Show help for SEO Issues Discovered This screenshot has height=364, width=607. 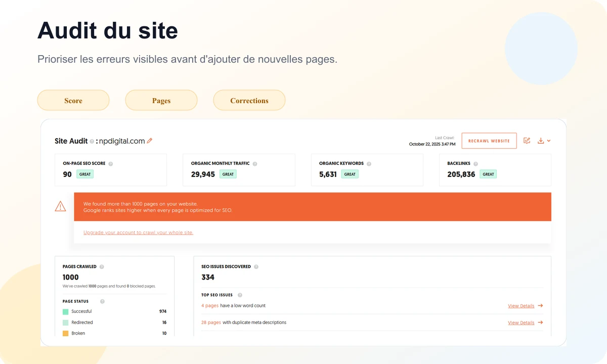[x=256, y=267]
